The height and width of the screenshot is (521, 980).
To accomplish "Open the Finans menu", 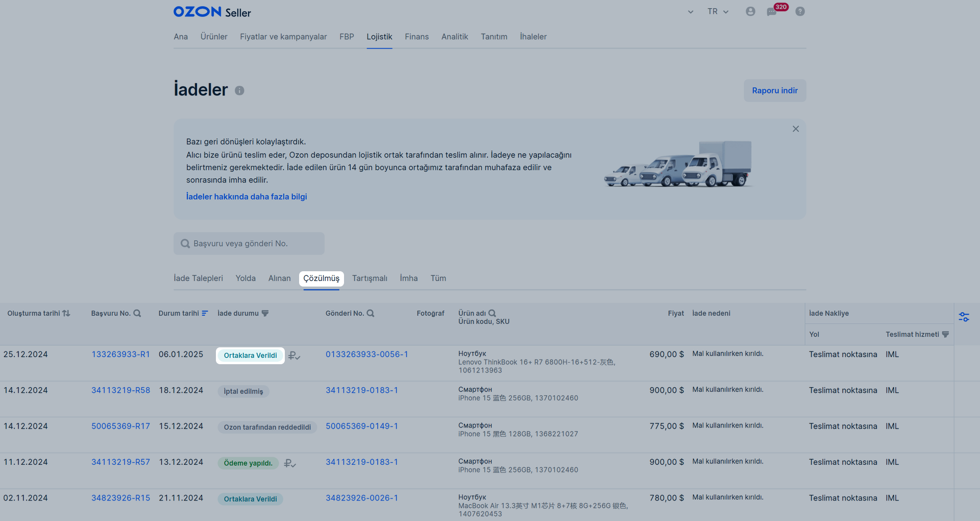I will [x=416, y=37].
